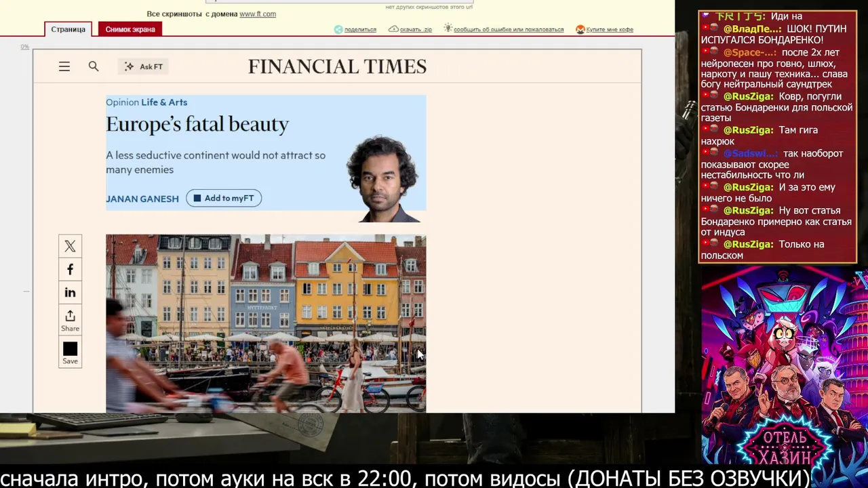Switch to the Снимок экрана tab
This screenshot has height=488, width=868.
click(x=130, y=29)
